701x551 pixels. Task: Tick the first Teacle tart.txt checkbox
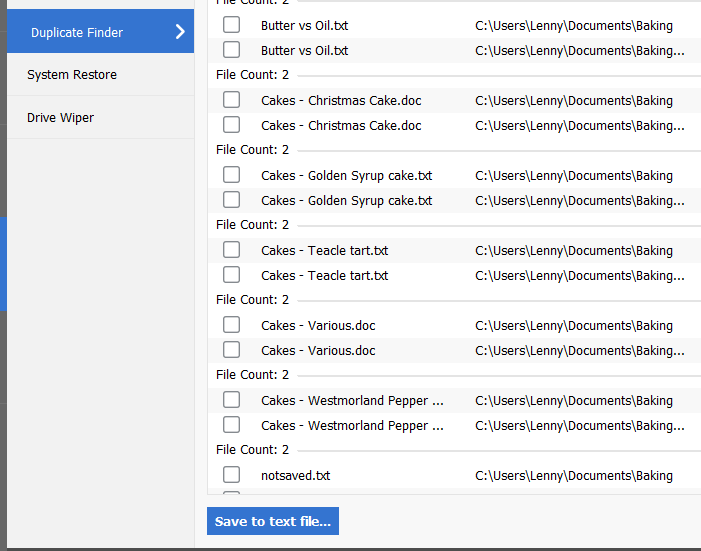231,250
